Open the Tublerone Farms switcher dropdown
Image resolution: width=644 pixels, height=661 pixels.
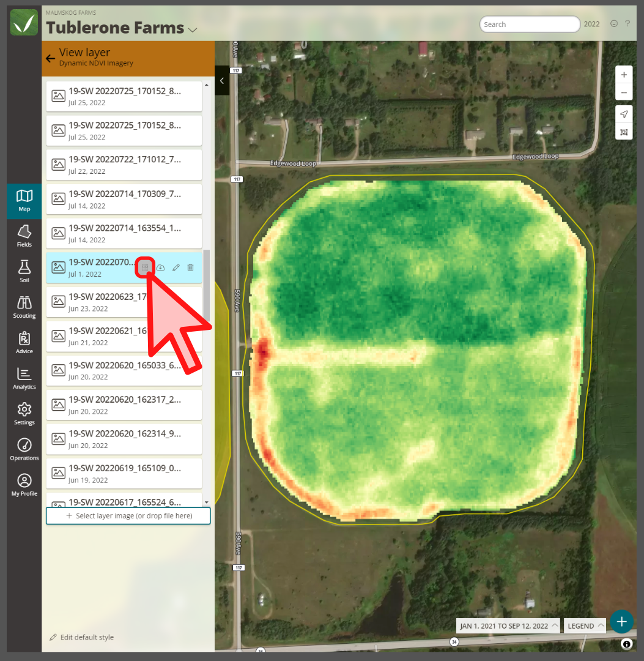click(x=191, y=28)
